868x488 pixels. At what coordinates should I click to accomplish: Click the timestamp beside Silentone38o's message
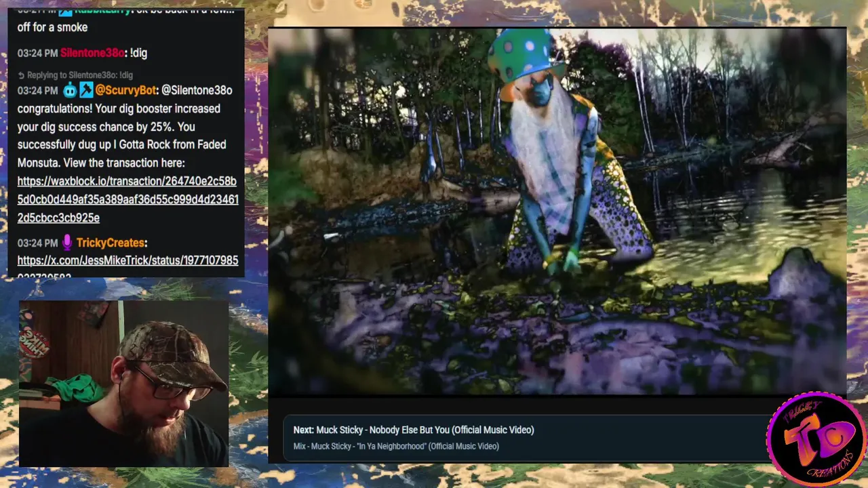pyautogui.click(x=37, y=53)
